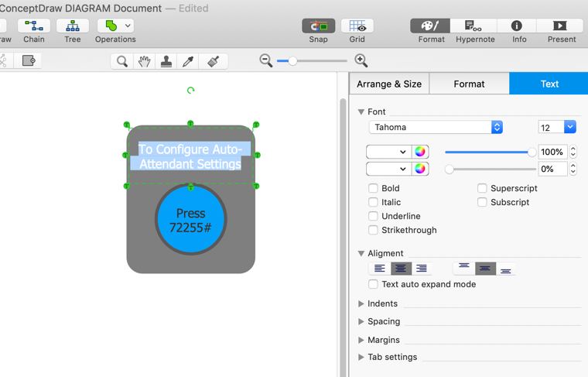
Task: Click the 100% opacity slider
Action: pos(488,152)
